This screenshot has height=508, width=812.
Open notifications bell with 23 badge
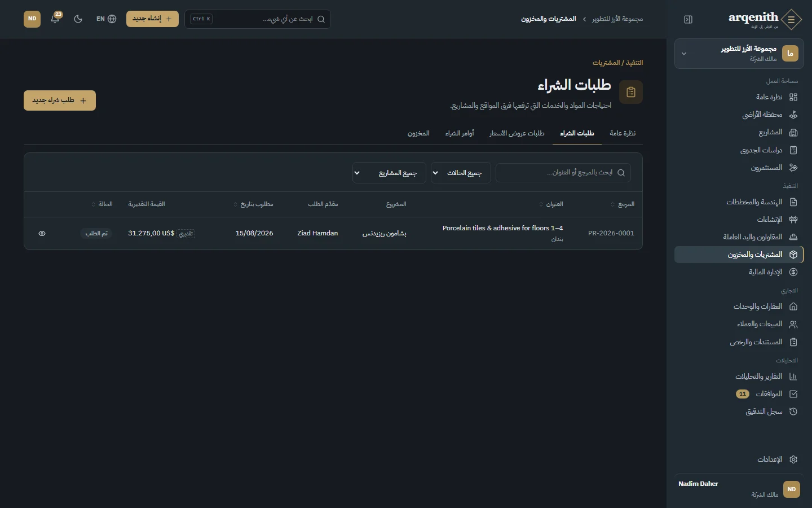pyautogui.click(x=55, y=19)
